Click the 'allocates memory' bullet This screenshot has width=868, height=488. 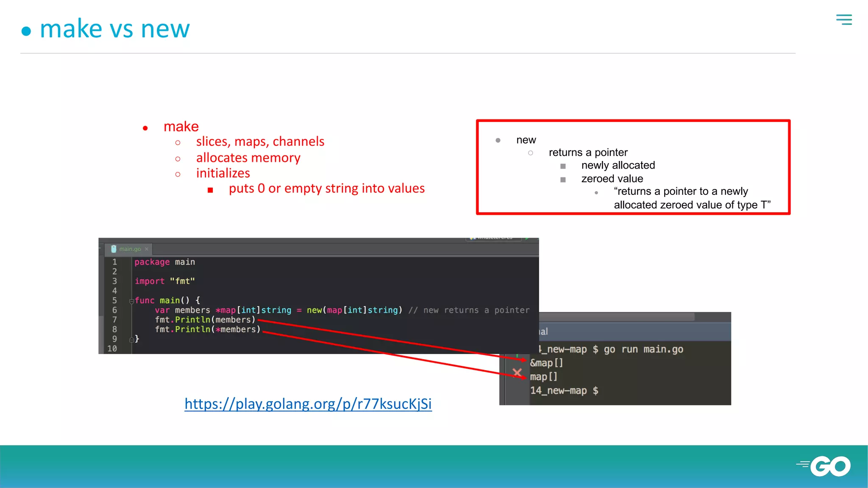(248, 158)
